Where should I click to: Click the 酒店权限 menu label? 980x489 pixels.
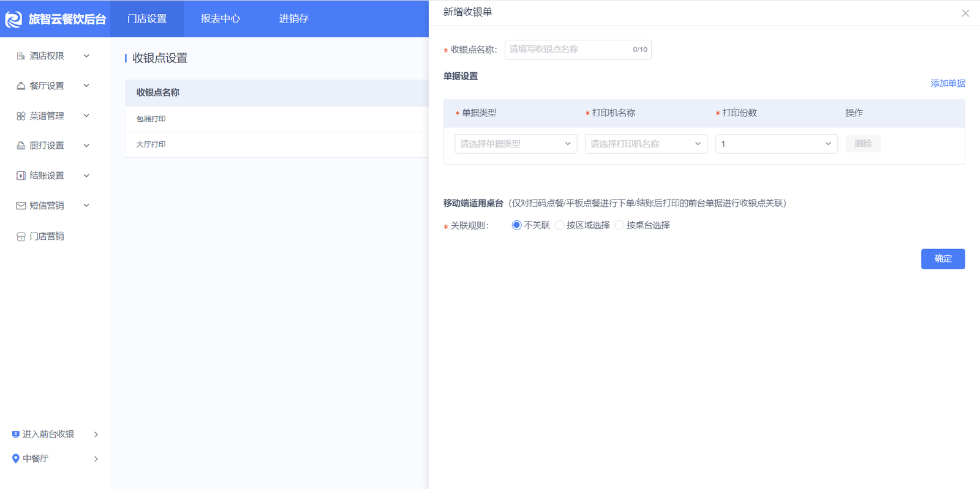click(47, 56)
